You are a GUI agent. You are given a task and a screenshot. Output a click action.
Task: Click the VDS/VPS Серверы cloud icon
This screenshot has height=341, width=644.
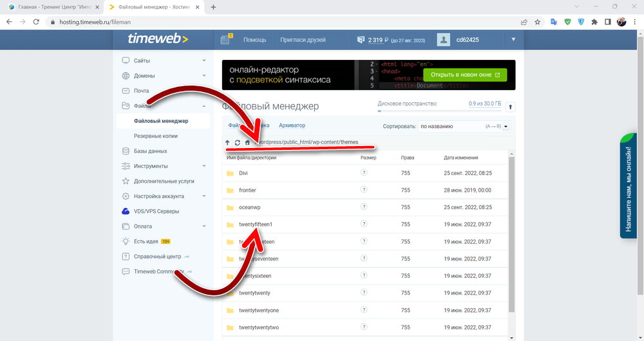126,211
